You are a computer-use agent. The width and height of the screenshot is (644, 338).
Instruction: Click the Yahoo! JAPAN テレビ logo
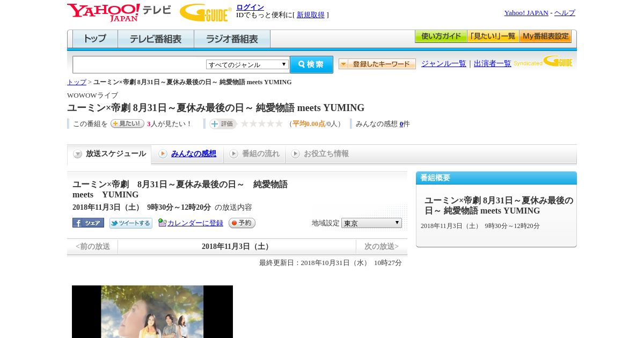[119, 12]
